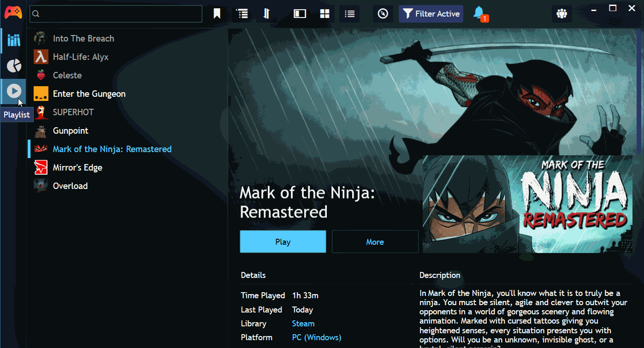Maximize the Playnite window
This screenshot has width=644, height=348.
[613, 8]
